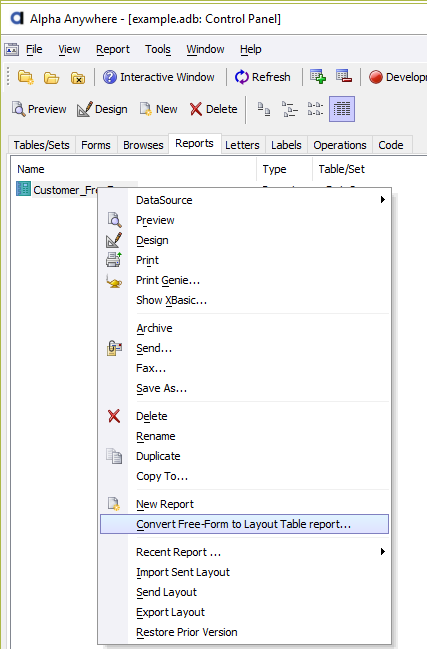Switch to the Code tab
427x649 pixels.
(391, 145)
